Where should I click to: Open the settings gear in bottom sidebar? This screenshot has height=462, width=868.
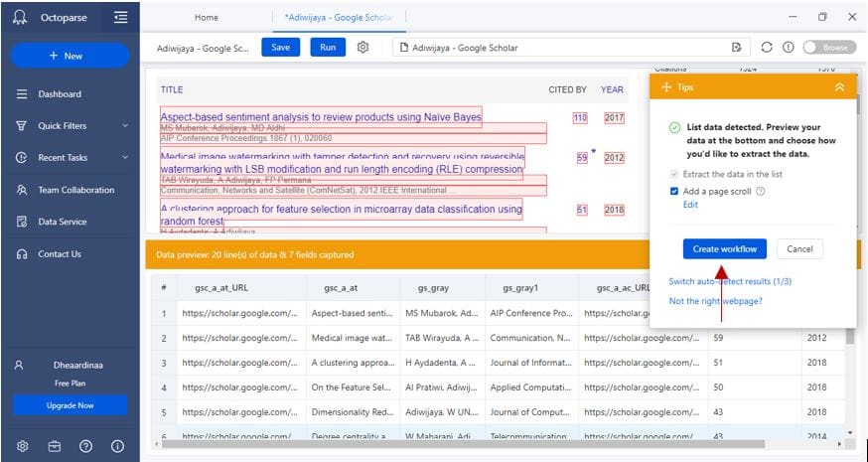[x=22, y=446]
